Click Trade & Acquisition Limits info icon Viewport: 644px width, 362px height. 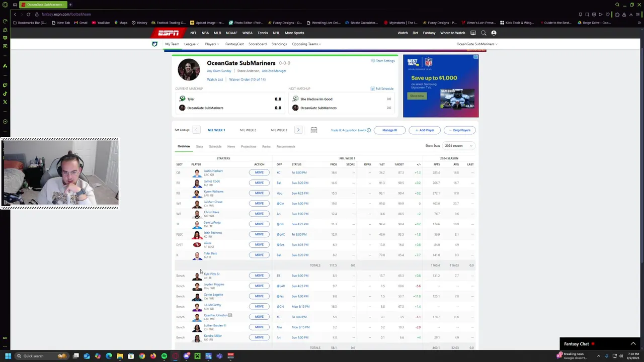pos(369,130)
